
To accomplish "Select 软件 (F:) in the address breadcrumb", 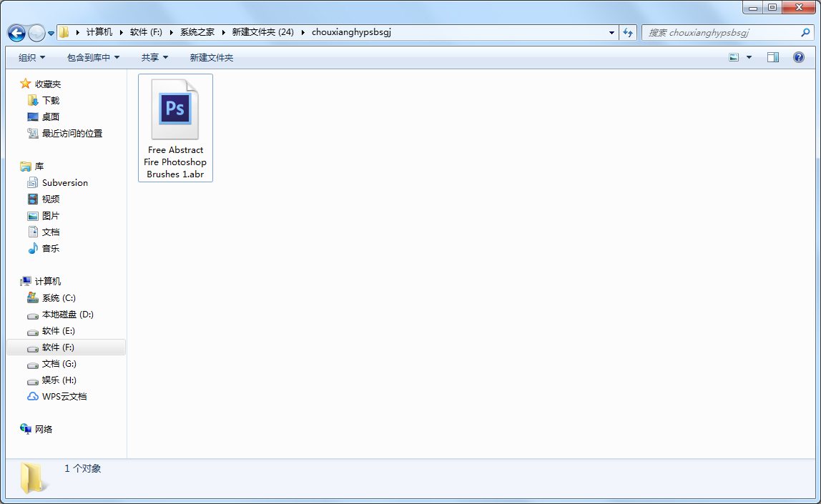I will coord(146,32).
